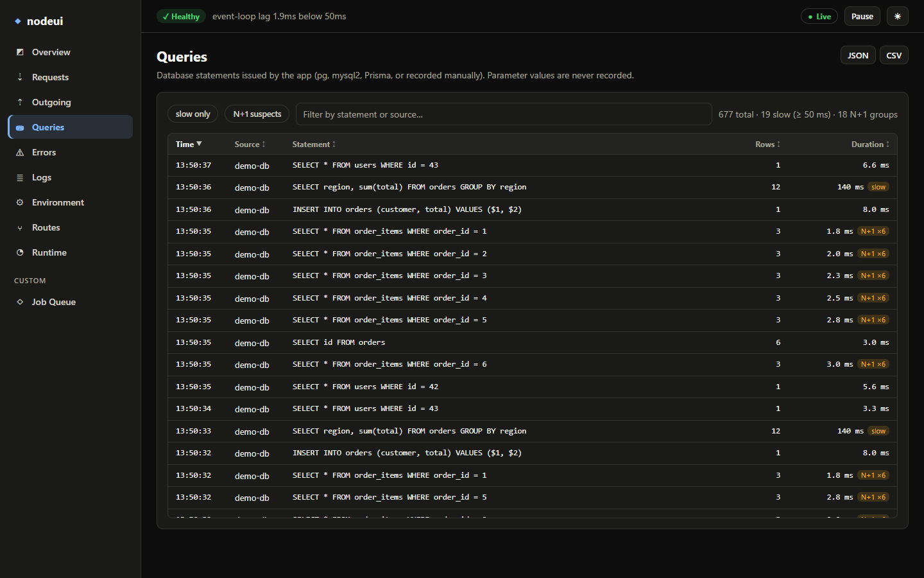The height and width of the screenshot is (578, 924).
Task: Open the Job Queue custom page
Action: [x=70, y=302]
